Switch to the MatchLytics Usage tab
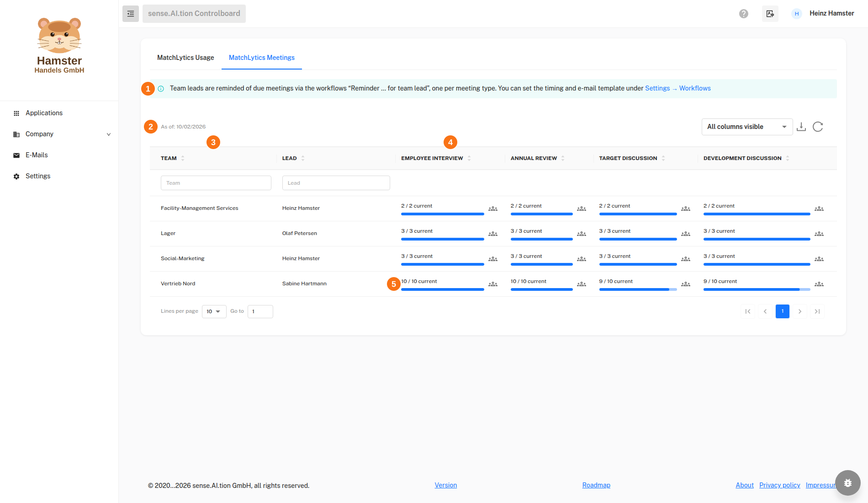Image resolution: width=868 pixels, height=503 pixels. [x=185, y=58]
